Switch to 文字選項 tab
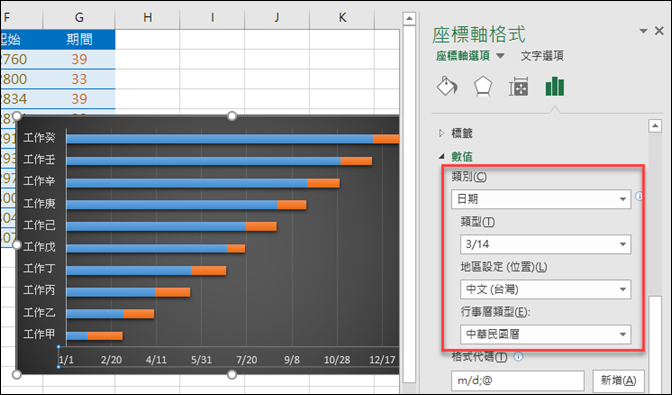Screen dimensions: 672x395 click(542, 56)
